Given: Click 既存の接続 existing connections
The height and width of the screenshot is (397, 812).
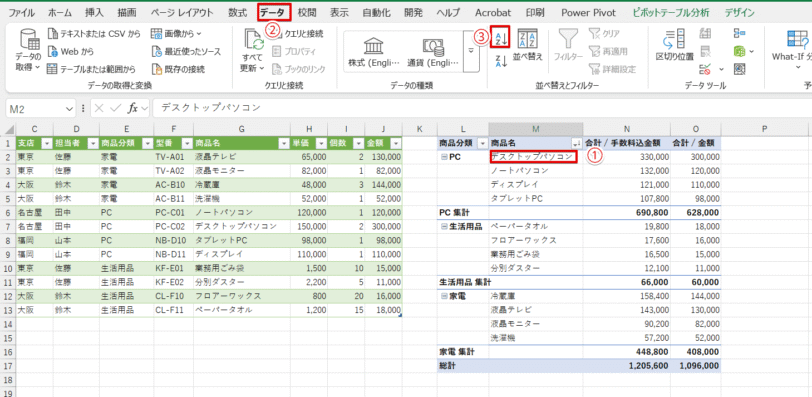Looking at the screenshot, I should pos(178,69).
